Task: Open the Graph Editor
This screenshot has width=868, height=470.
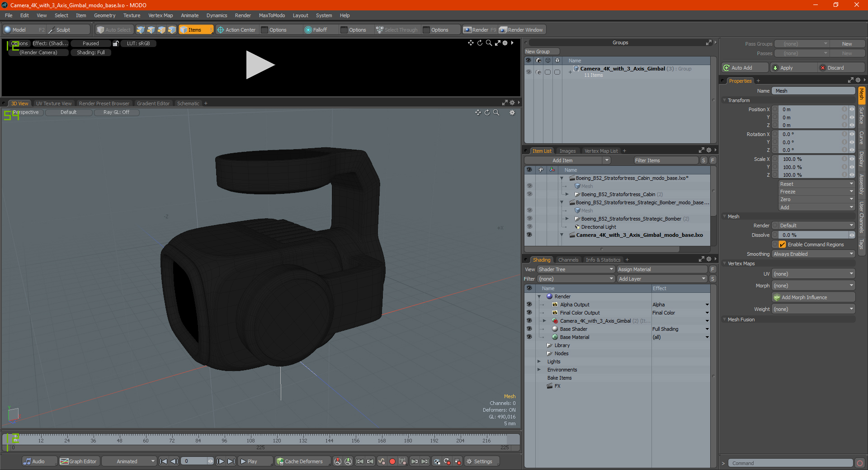Action: pos(78,461)
